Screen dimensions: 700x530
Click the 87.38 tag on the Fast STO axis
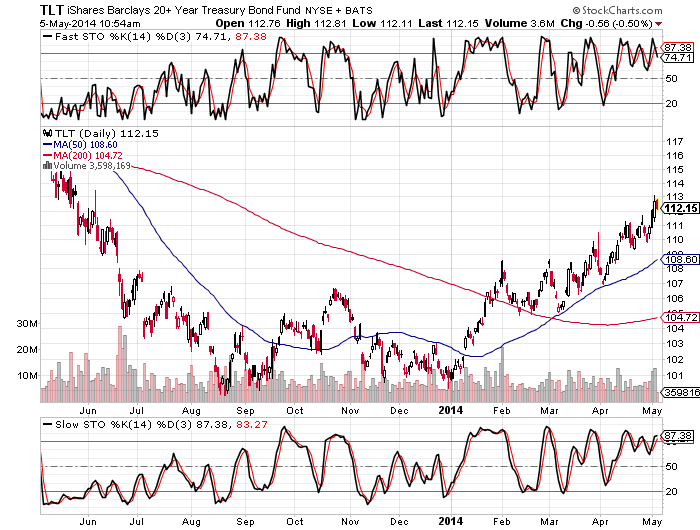677,47
